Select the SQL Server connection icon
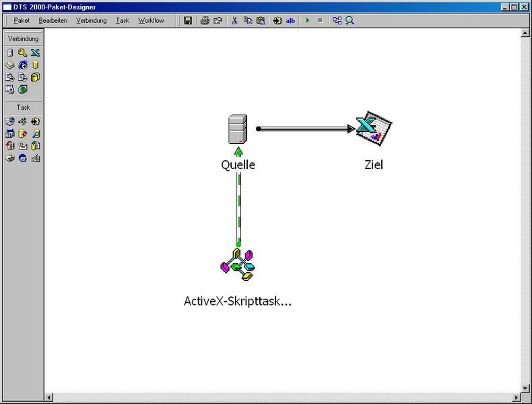 click(x=10, y=53)
